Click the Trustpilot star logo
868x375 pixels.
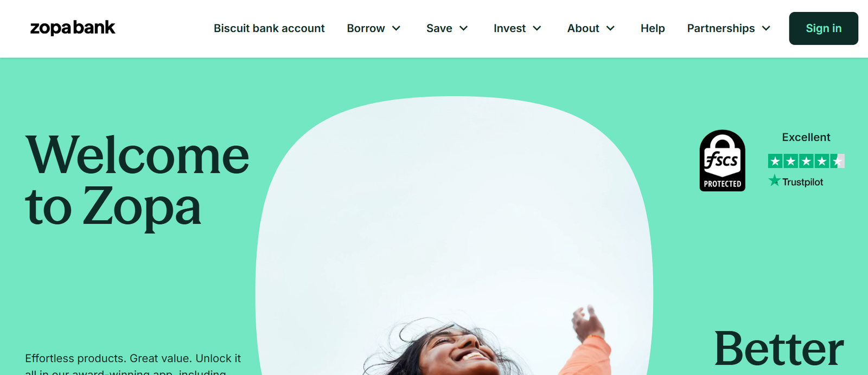tap(774, 180)
